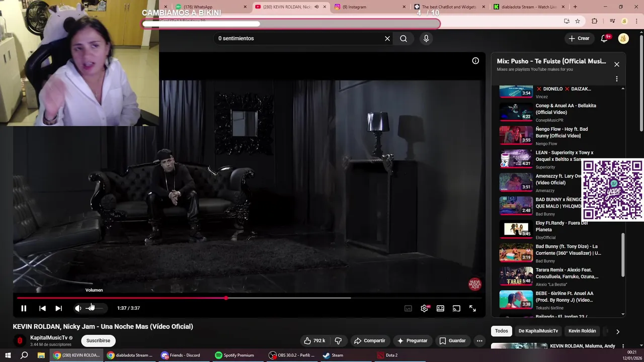The image size is (644, 362).
Task: Share the video with Compartir
Action: pyautogui.click(x=370, y=340)
